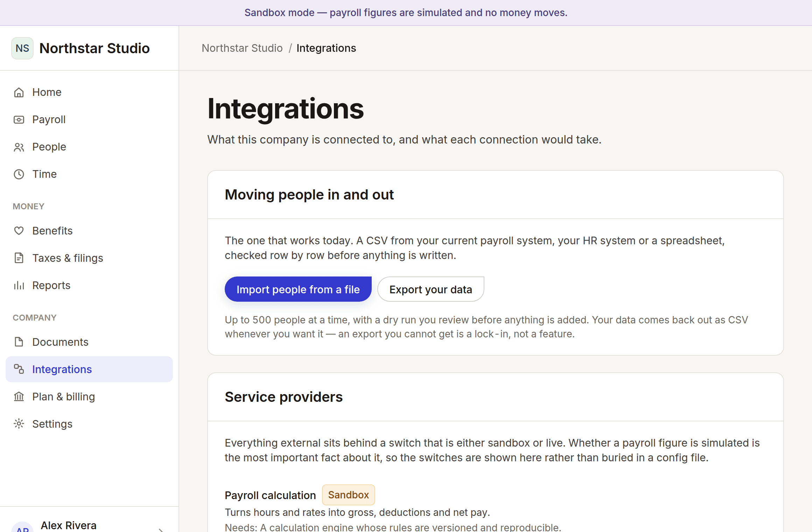Image resolution: width=812 pixels, height=532 pixels.
Task: Click the Payroll calculation label
Action: 270,496
